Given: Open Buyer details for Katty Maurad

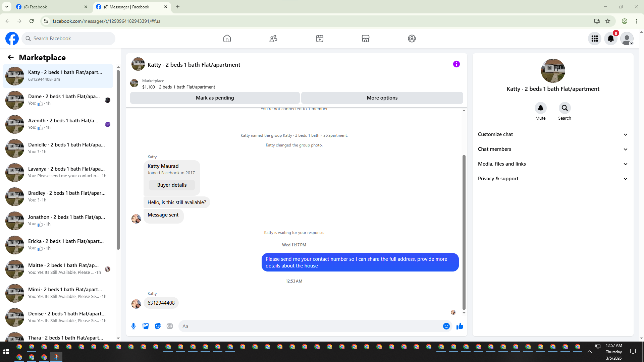Looking at the screenshot, I should [x=172, y=185].
